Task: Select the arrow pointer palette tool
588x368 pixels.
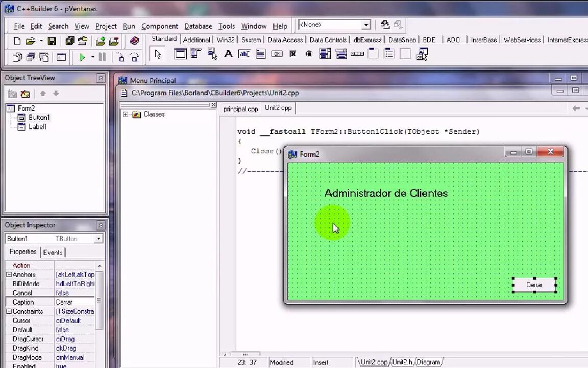Action: click(x=158, y=54)
